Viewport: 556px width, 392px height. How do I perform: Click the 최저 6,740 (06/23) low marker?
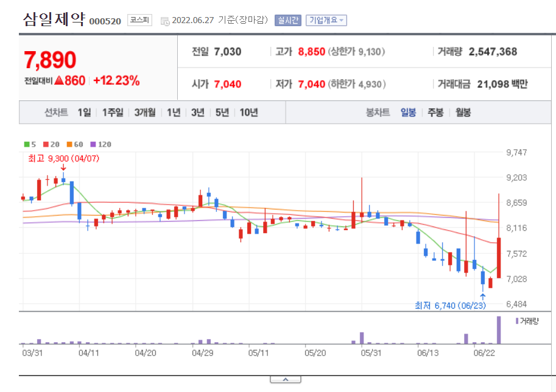pyautogui.click(x=450, y=305)
